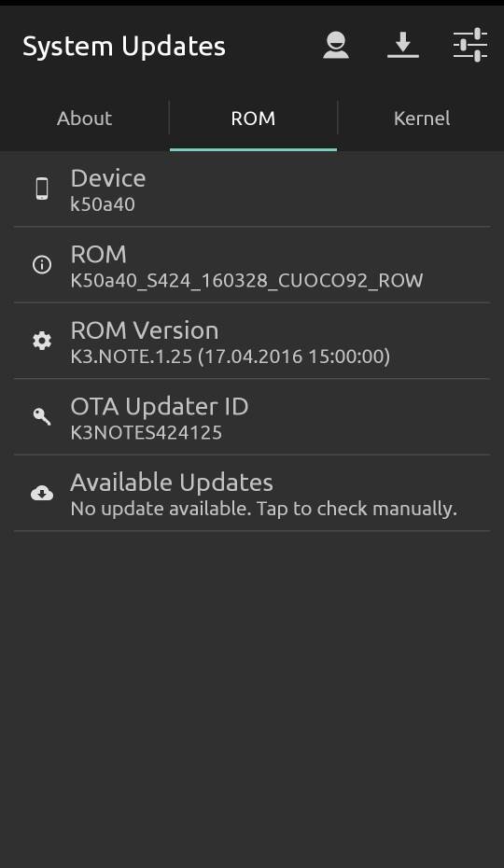Tap the key icon beside OTA Updater ID

click(42, 416)
